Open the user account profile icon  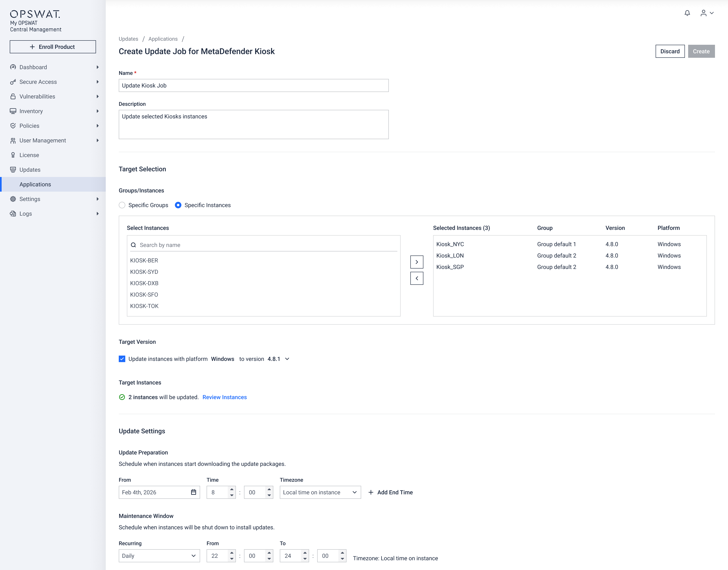(x=703, y=13)
